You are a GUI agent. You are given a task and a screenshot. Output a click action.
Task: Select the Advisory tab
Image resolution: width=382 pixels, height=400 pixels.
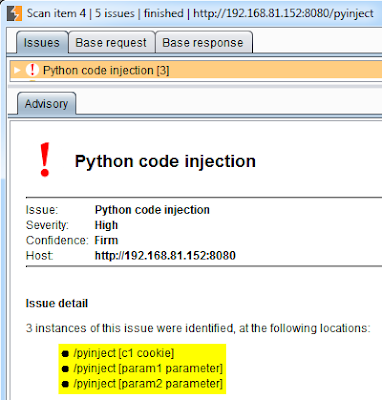(46, 104)
